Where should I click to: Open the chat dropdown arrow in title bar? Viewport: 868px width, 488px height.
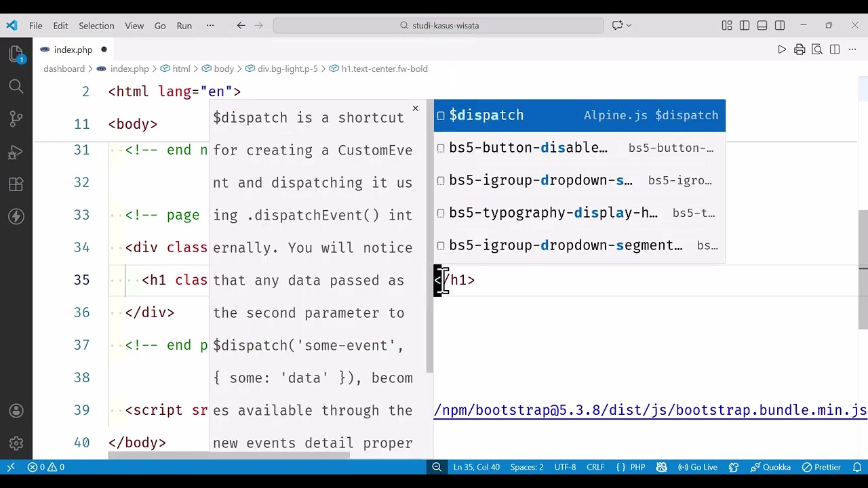point(629,25)
